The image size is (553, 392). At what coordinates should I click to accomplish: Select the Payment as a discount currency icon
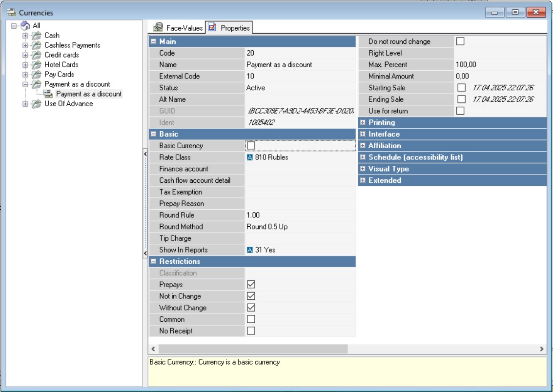click(48, 94)
